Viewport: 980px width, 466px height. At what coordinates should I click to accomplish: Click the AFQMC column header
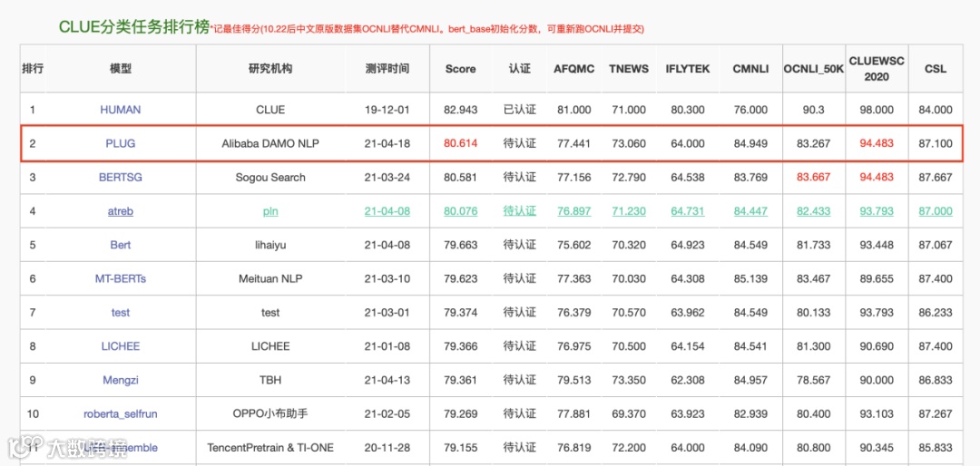(573, 69)
